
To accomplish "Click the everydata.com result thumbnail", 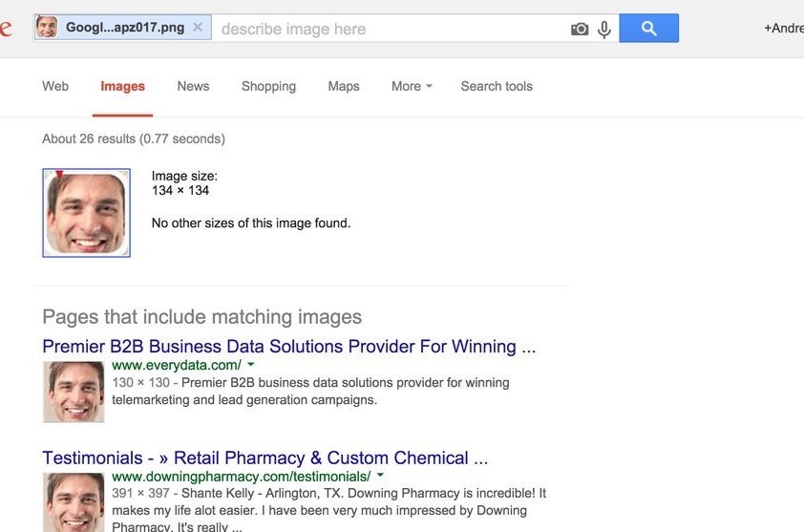I will 74,392.
